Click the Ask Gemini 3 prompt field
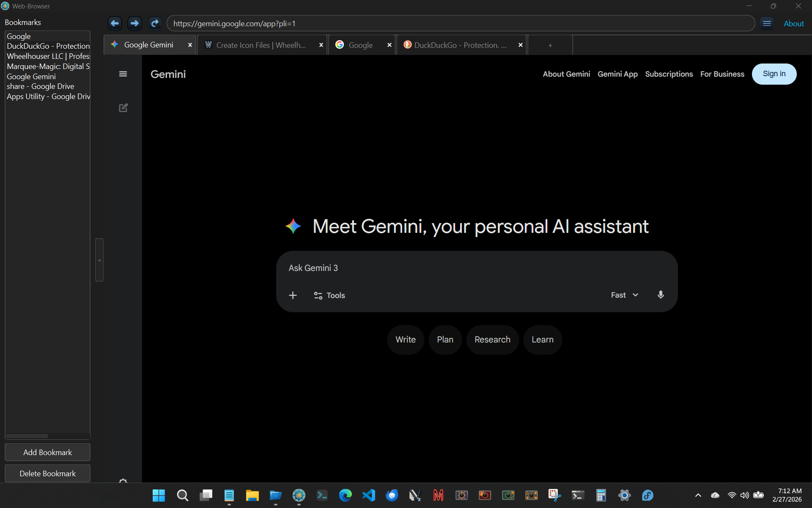 click(476, 268)
